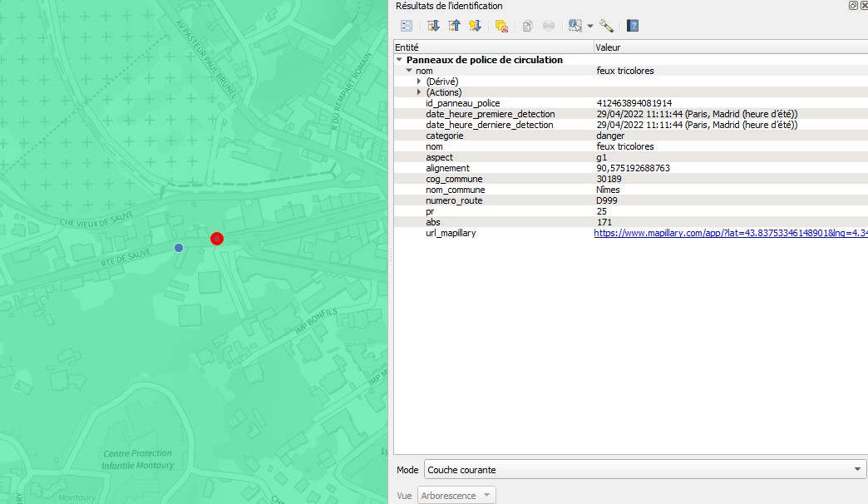Toggle Expand New Results by Default
868x504 pixels.
point(475,26)
